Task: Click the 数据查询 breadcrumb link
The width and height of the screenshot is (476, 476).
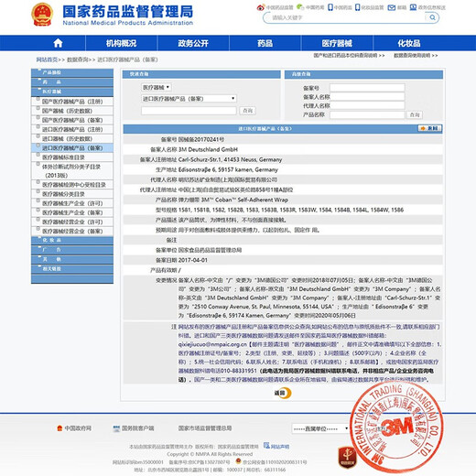Action: coord(78,59)
